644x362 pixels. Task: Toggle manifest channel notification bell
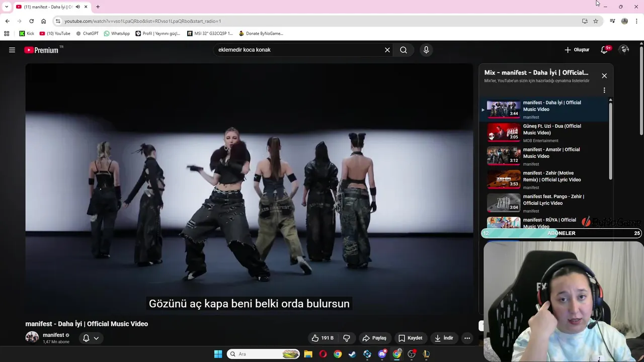point(86,338)
